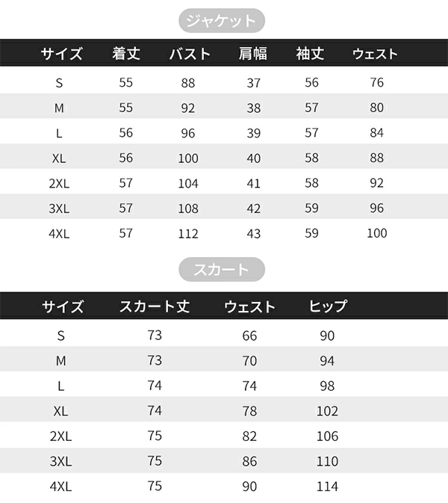Image resolution: width=448 pixels, height=503 pixels.
Task: Click the サイズ header in the jacket table
Action: (61, 54)
